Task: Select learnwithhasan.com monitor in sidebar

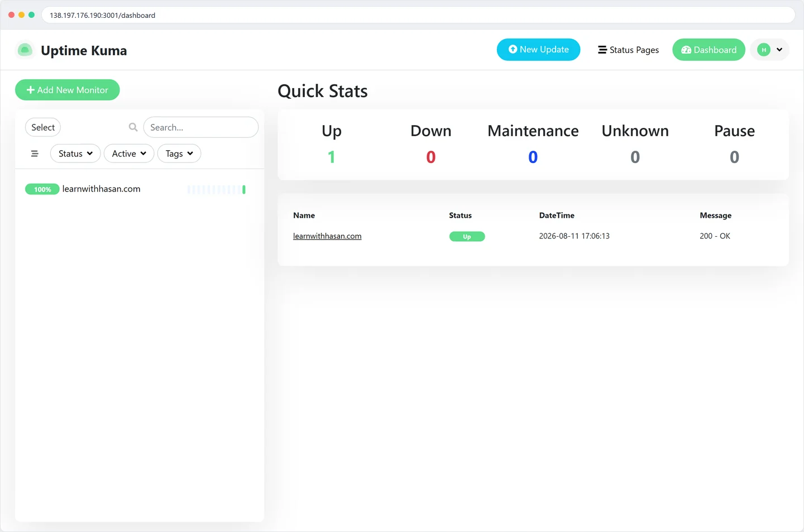Action: coord(139,189)
